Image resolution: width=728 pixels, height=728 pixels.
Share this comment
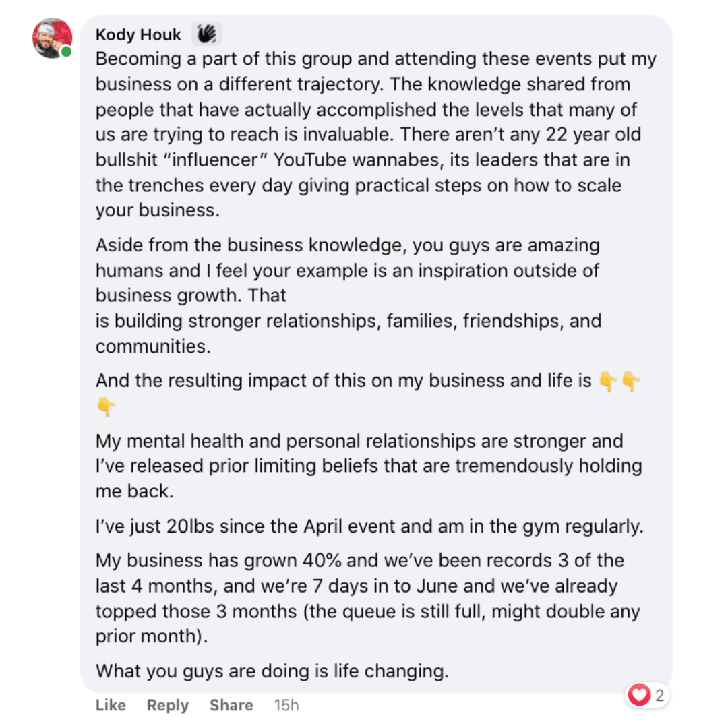click(x=231, y=705)
